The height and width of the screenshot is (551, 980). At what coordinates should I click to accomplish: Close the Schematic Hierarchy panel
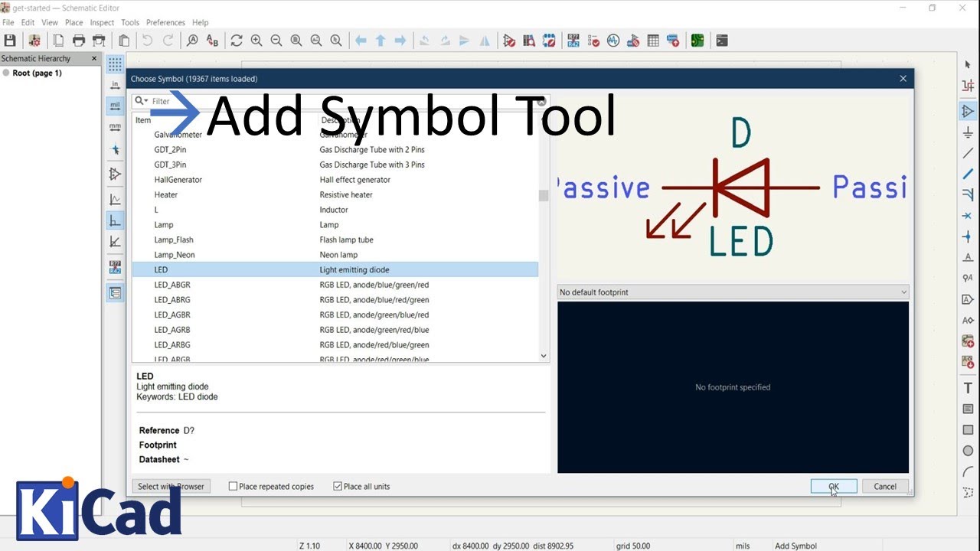(94, 58)
